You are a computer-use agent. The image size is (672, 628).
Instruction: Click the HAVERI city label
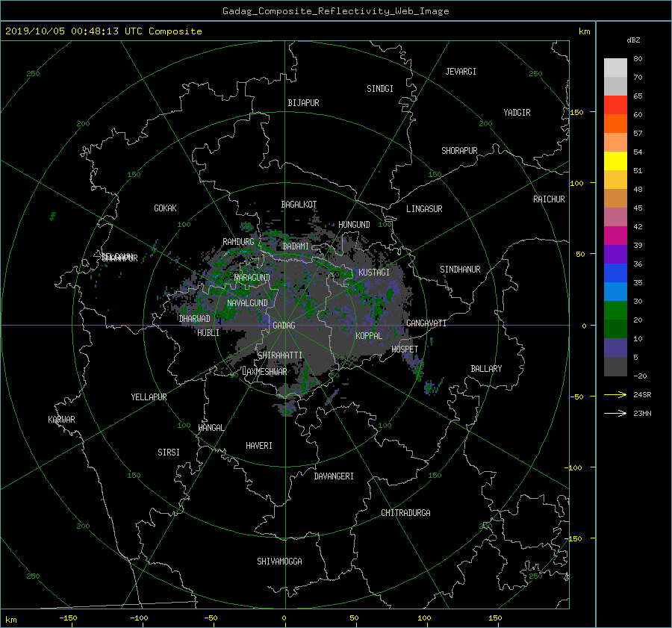pyautogui.click(x=259, y=446)
